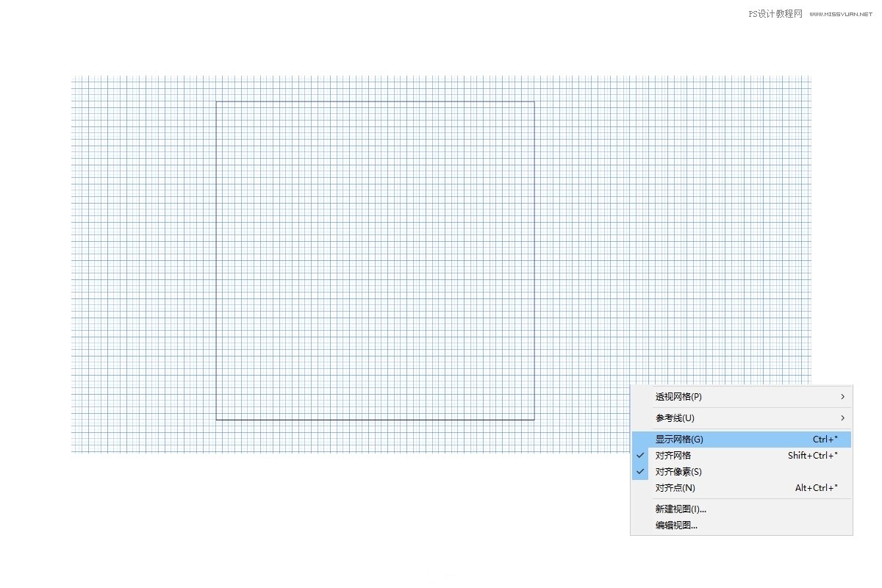Click the Ctrl+" shortcut text

click(x=825, y=440)
